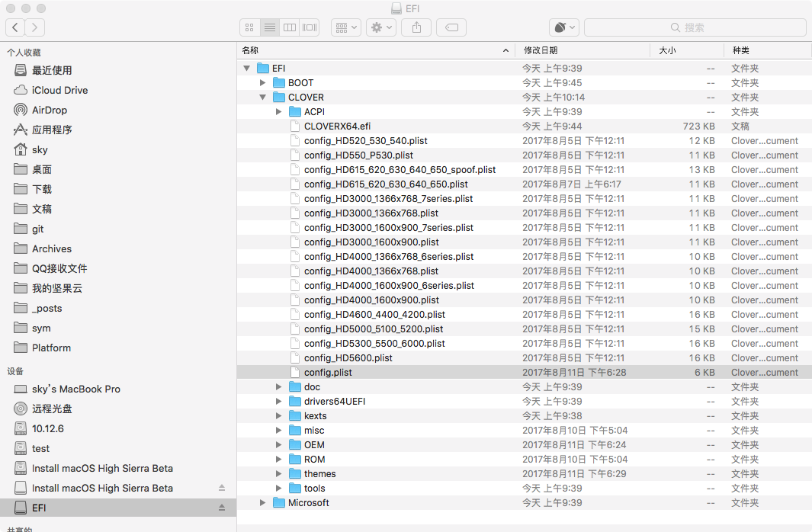Open the action gear dropdown menu
Viewport: 812px width, 532px height.
pos(381,27)
